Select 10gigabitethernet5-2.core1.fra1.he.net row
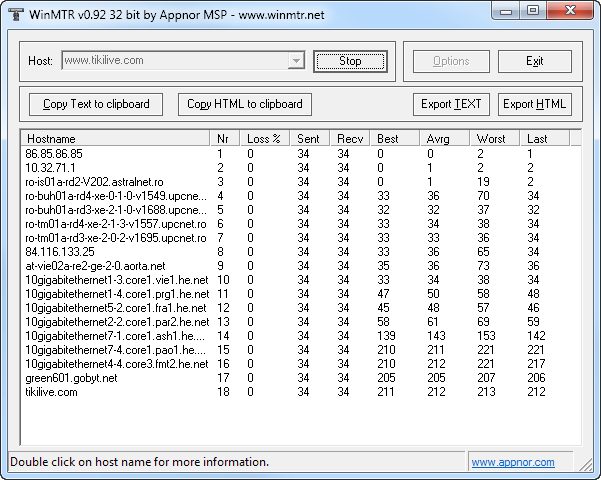This screenshot has height=480, width=601. [301, 307]
